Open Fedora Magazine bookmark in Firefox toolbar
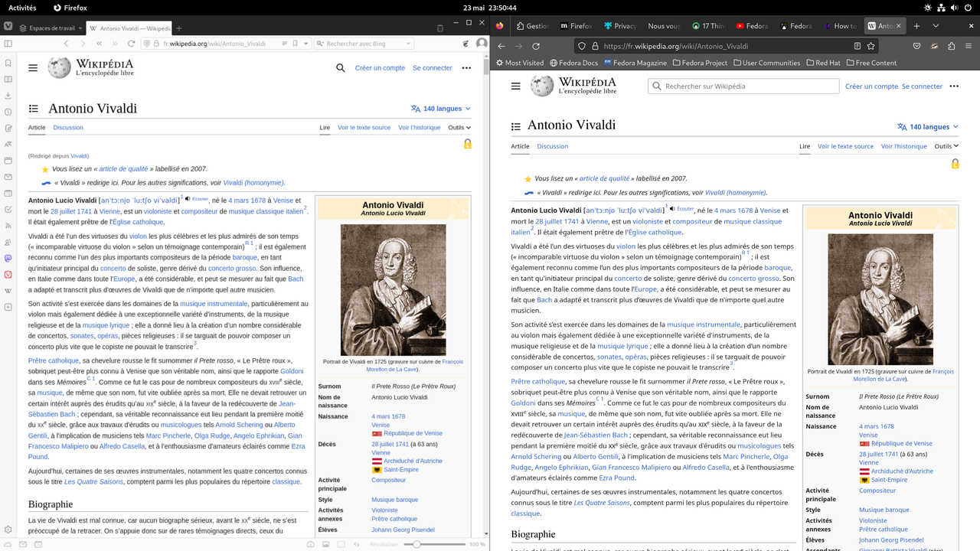 point(634,63)
